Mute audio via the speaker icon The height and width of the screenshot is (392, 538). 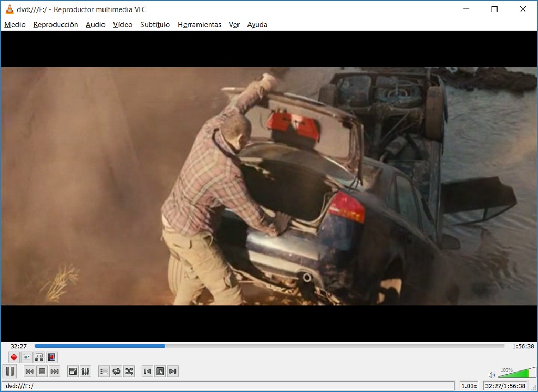(492, 375)
